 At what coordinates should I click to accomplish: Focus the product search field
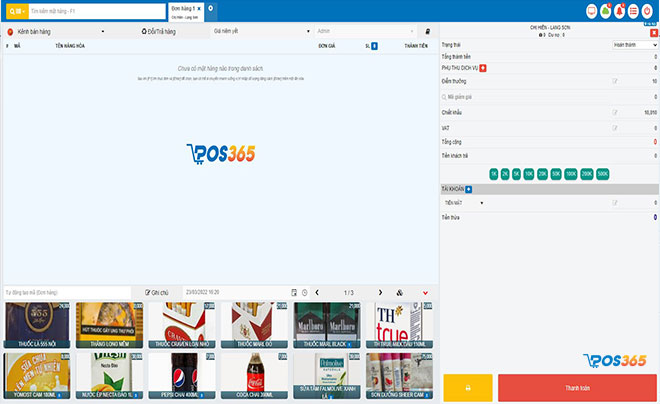pyautogui.click(x=97, y=11)
